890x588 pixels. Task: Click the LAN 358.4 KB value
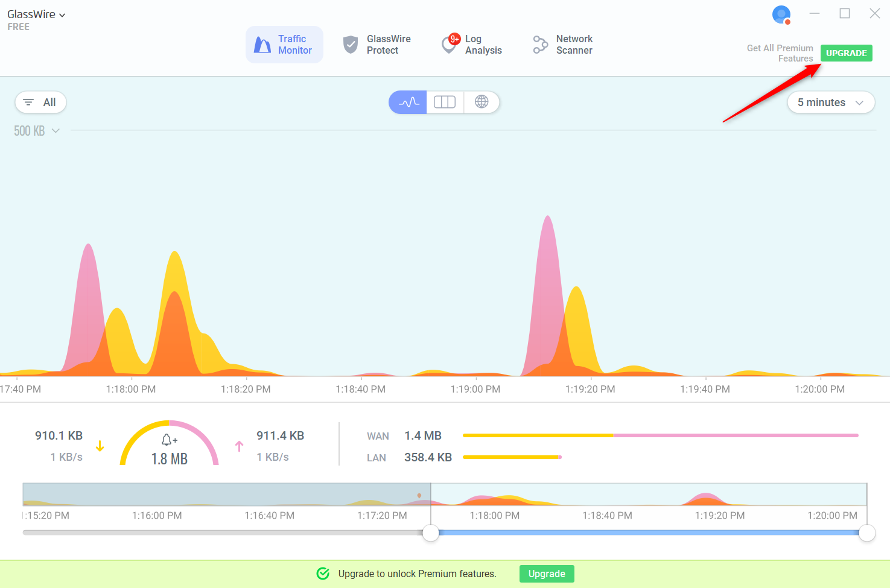pyautogui.click(x=428, y=457)
